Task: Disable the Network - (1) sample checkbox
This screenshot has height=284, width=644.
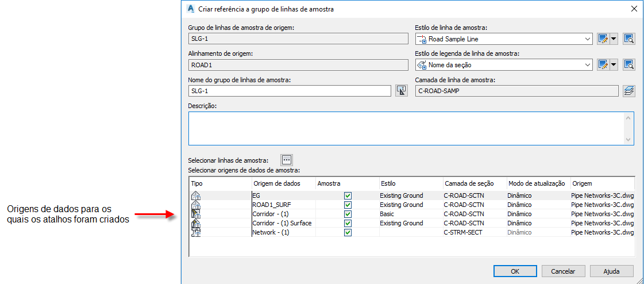Action: 348,232
